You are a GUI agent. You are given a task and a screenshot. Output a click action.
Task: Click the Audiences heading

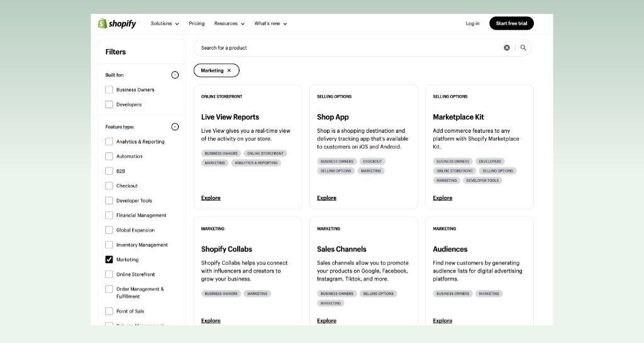click(x=450, y=249)
